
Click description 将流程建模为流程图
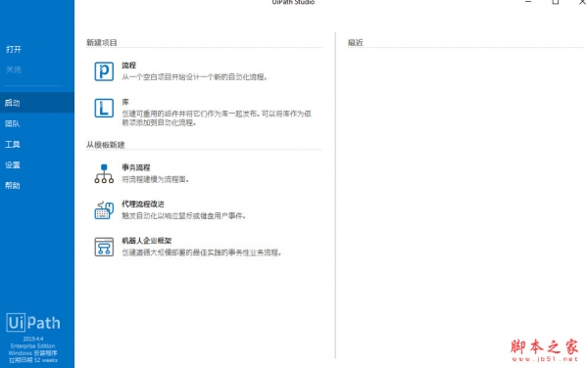[x=155, y=180]
